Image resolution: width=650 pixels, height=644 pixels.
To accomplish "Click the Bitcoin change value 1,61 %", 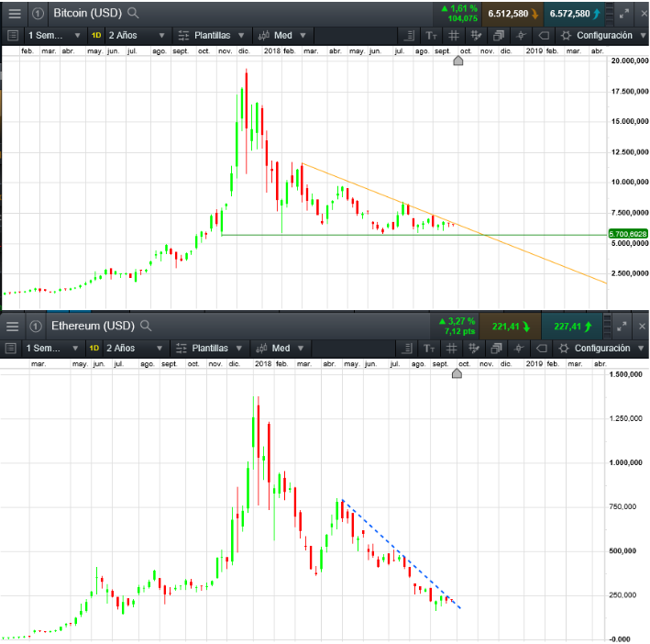I will click(459, 8).
